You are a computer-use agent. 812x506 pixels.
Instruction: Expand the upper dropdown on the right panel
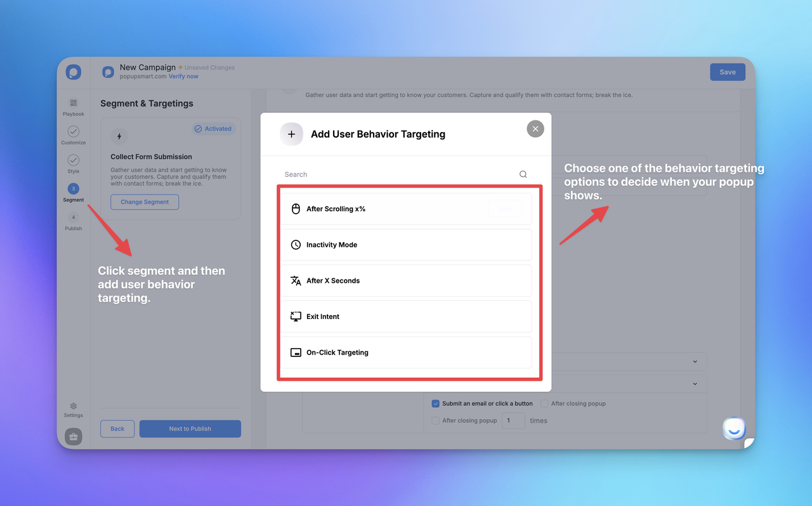[696, 361]
